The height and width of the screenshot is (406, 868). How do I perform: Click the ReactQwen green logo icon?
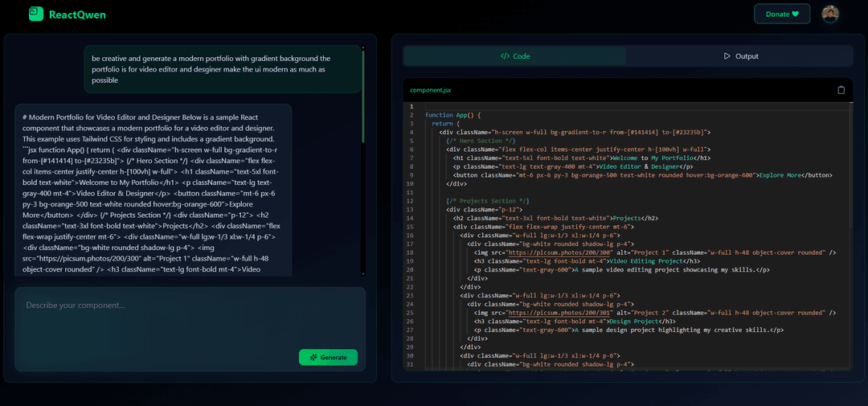35,14
